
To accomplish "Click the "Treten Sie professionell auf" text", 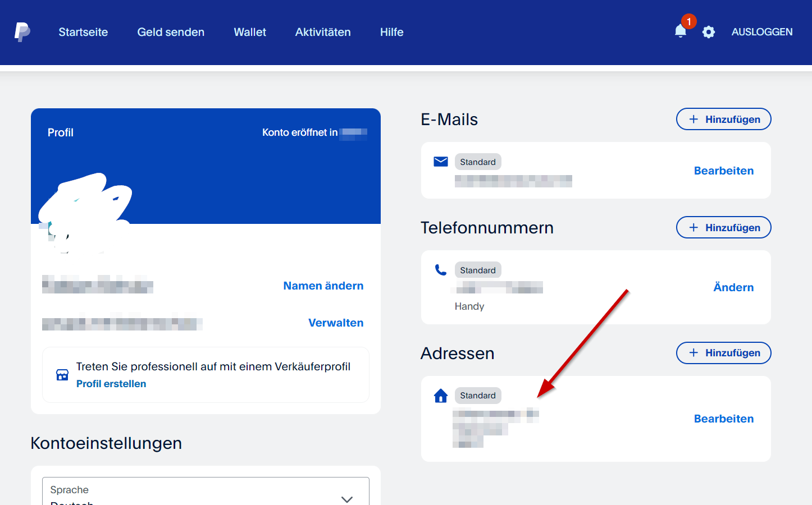I will coord(213,366).
